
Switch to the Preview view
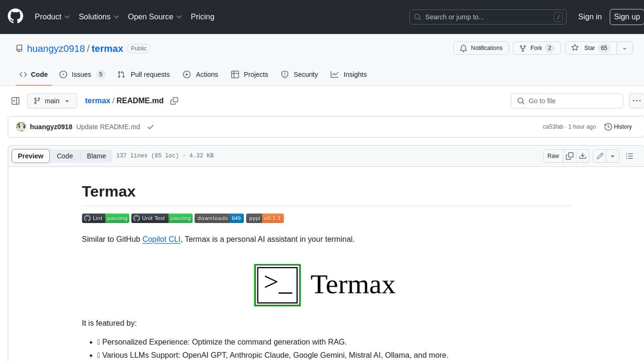[31, 156]
